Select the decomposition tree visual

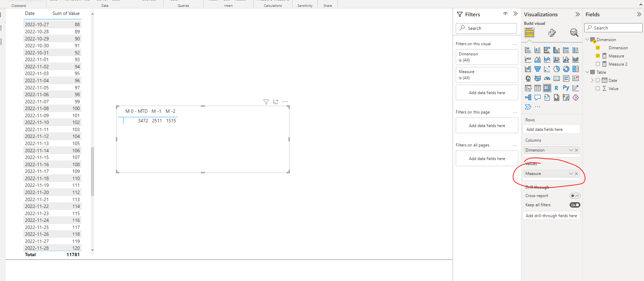[528, 98]
